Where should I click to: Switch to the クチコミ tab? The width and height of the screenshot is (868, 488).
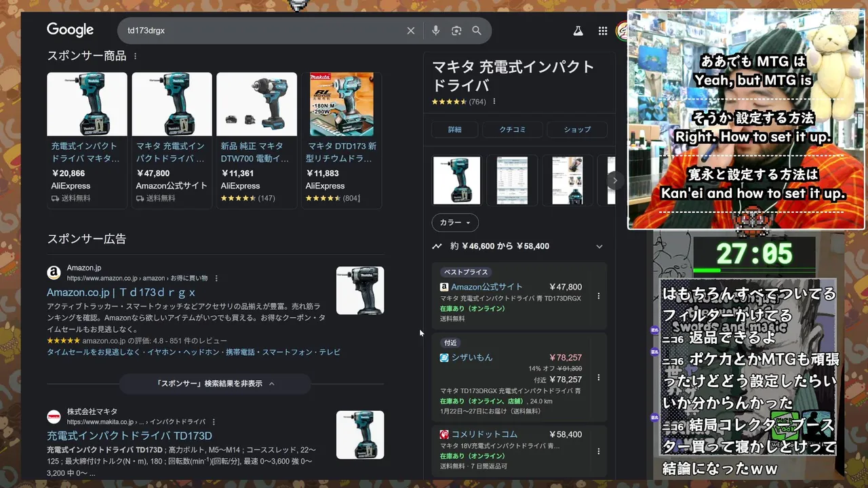click(x=512, y=129)
